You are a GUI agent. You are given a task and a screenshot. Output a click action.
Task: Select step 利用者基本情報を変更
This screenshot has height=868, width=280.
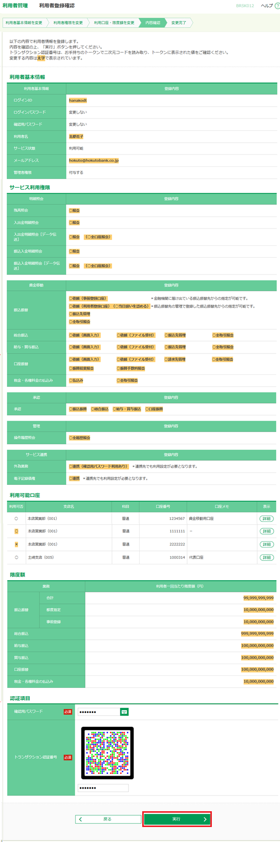pyautogui.click(x=24, y=23)
